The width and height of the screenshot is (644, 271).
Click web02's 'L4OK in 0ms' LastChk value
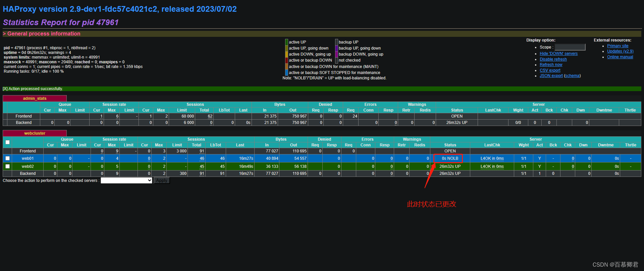pyautogui.click(x=492, y=166)
